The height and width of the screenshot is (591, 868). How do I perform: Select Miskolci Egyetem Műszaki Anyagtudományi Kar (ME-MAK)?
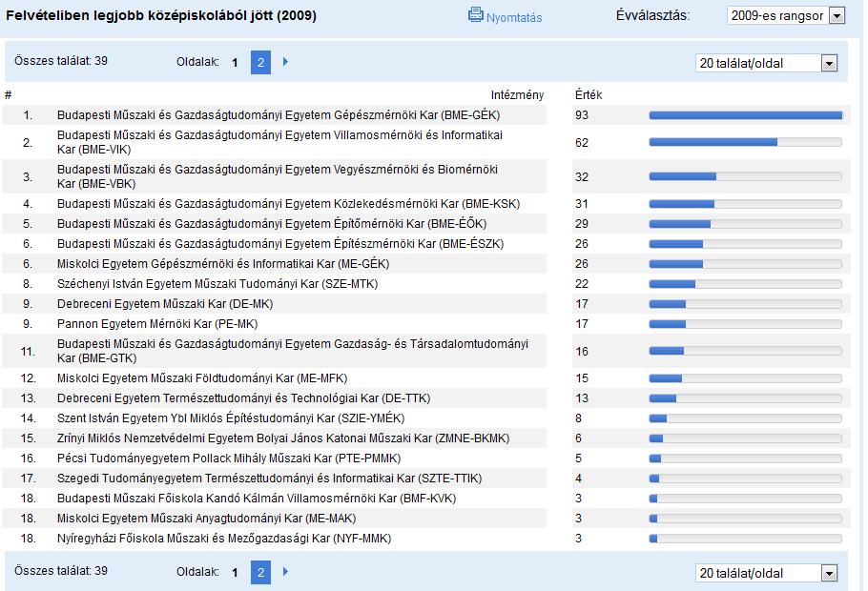click(206, 519)
